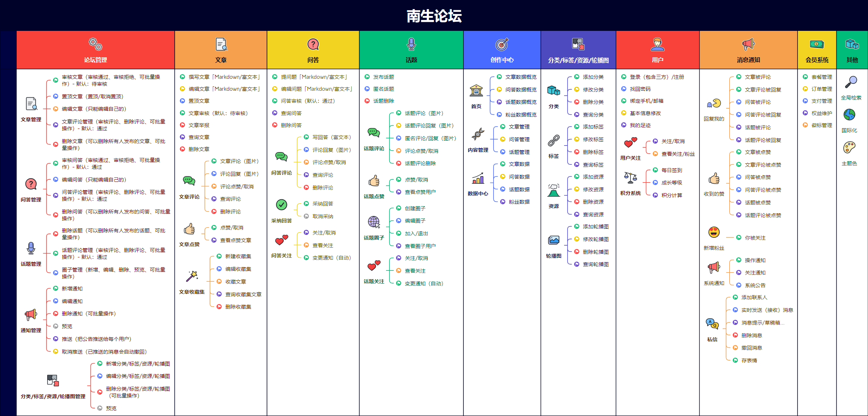
Task: Click the palette icon for 主题色
Action: (849, 148)
